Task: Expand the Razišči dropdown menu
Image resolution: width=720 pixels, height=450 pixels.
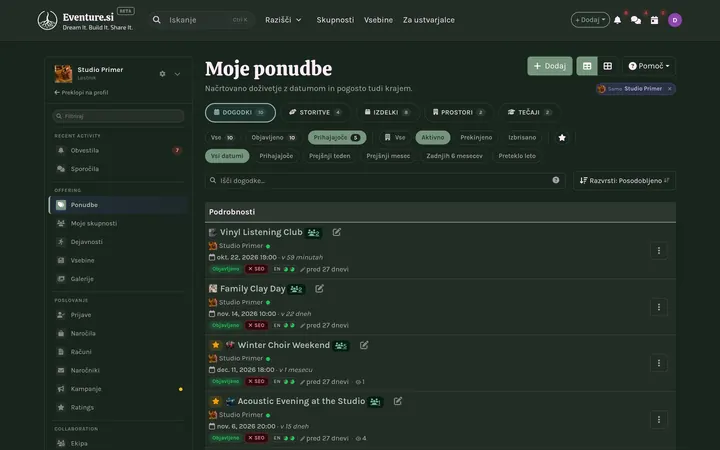Action: (283, 20)
